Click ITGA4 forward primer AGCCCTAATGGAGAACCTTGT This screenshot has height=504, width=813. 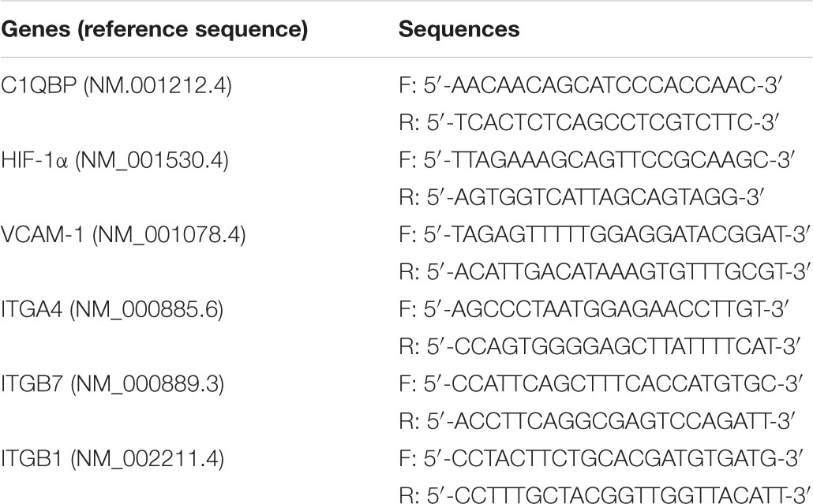[594, 310]
